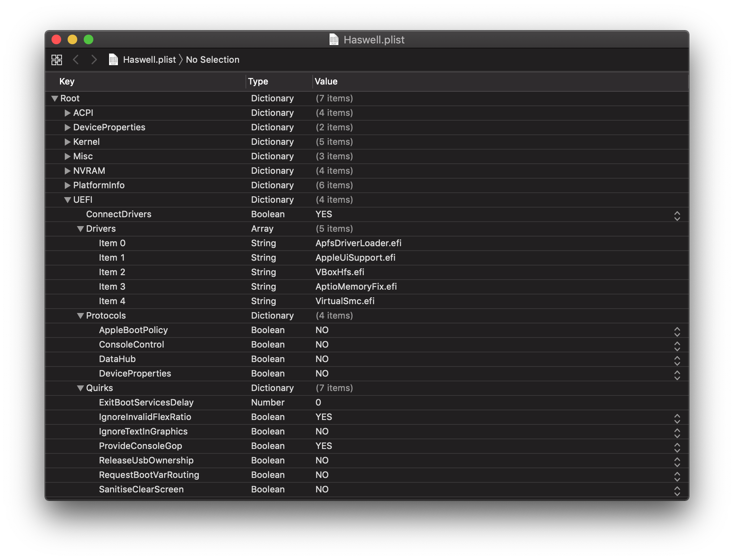Toggle SanitiseClearScreen boolean stepper
This screenshot has width=734, height=560.
tap(677, 491)
